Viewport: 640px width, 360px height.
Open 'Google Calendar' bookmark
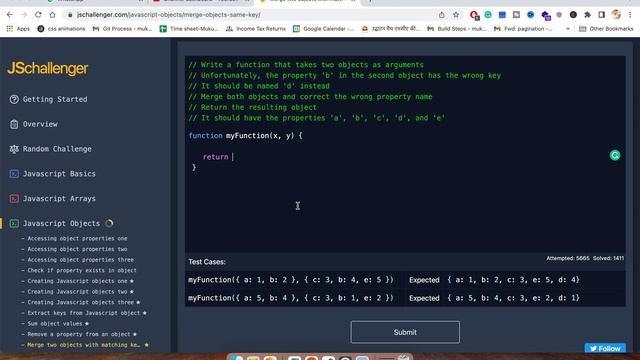[324, 29]
